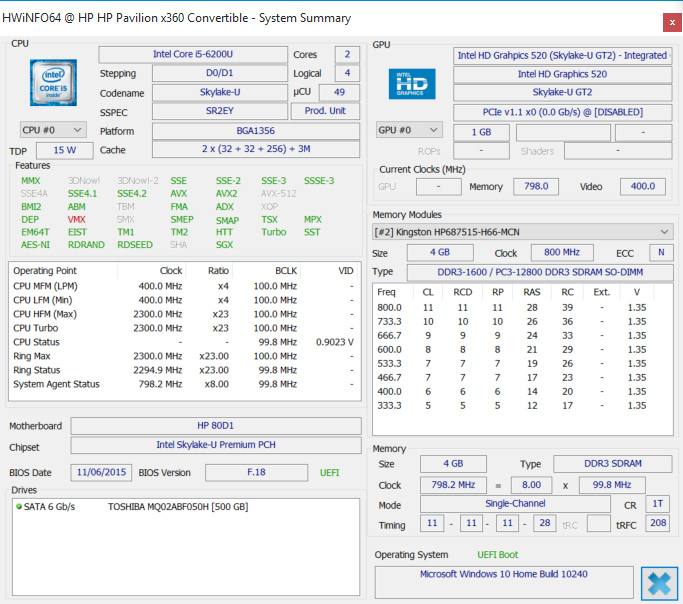This screenshot has width=683, height=604.
Task: Click the BCLK column header
Action: tap(286, 271)
